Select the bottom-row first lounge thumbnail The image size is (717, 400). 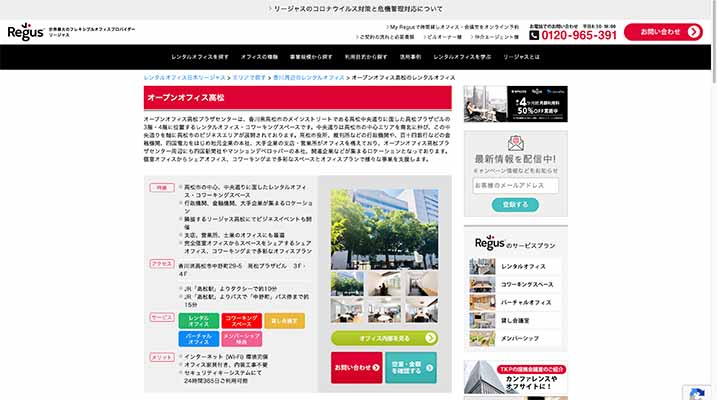[x=347, y=310]
